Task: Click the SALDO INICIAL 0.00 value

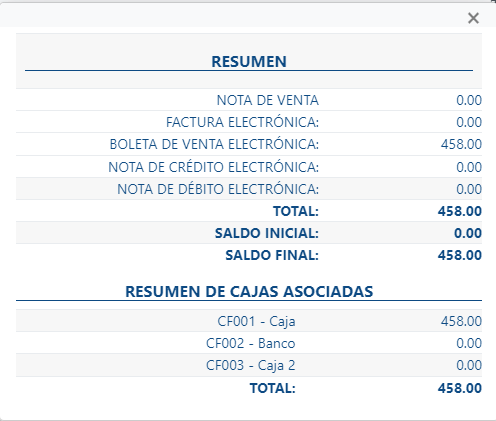Action: pos(468,233)
